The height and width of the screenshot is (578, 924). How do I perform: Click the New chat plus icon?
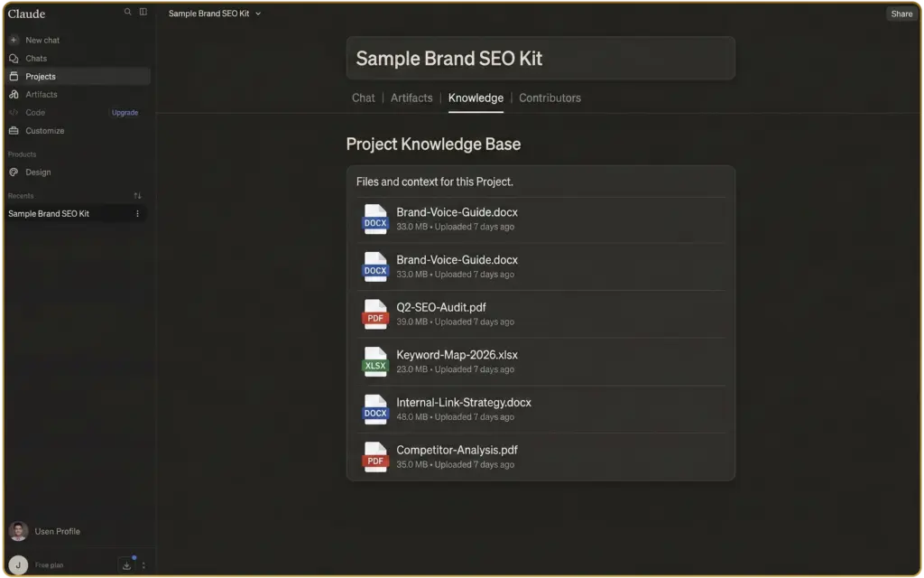14,40
